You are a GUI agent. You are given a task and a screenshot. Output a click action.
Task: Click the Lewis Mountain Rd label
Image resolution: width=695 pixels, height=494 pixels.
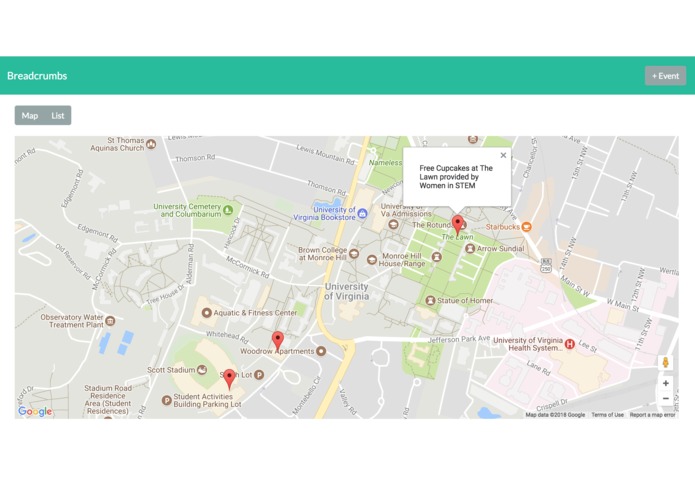pyautogui.click(x=326, y=155)
